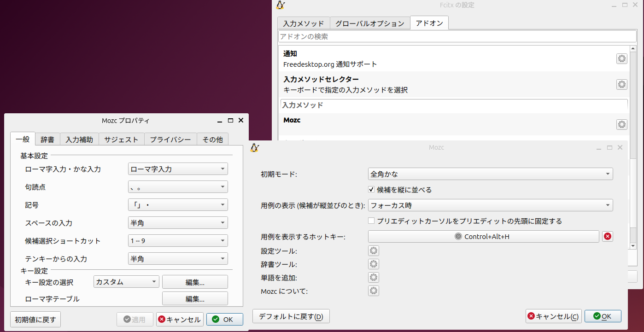This screenshot has width=644, height=332.
Task: Open 候補選択ショートカット dropdown
Action: [178, 241]
